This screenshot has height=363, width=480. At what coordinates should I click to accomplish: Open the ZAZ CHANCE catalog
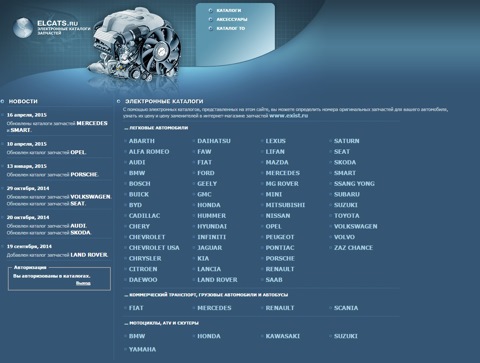pyautogui.click(x=353, y=248)
